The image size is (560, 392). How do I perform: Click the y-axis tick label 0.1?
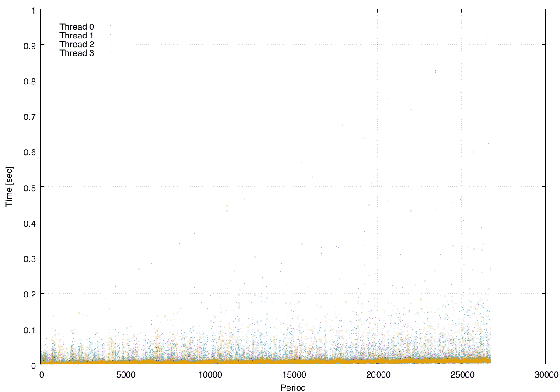tap(30, 329)
